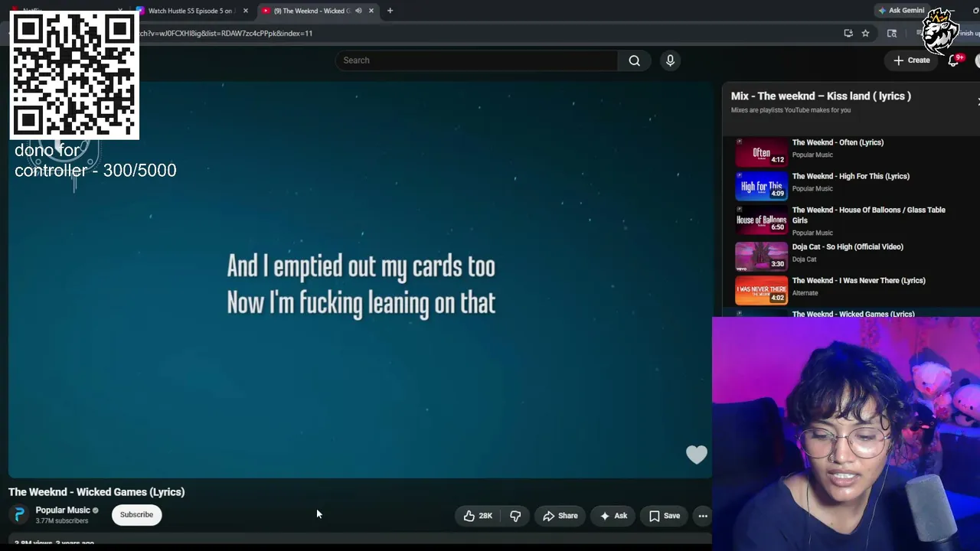Save the video to a playlist
This screenshot has height=551, width=980.
click(665, 516)
